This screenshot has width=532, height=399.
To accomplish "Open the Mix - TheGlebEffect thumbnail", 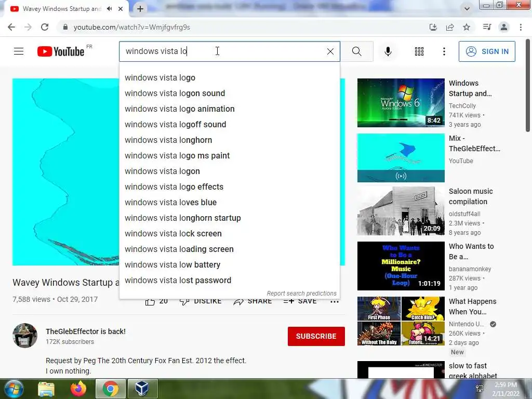I will coord(401,158).
